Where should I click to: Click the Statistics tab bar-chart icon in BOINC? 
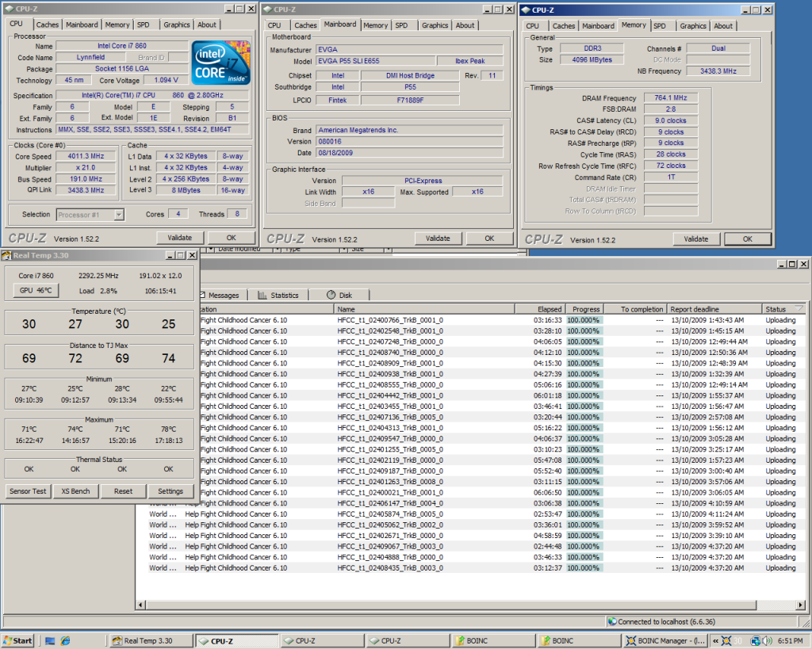pyautogui.click(x=262, y=295)
